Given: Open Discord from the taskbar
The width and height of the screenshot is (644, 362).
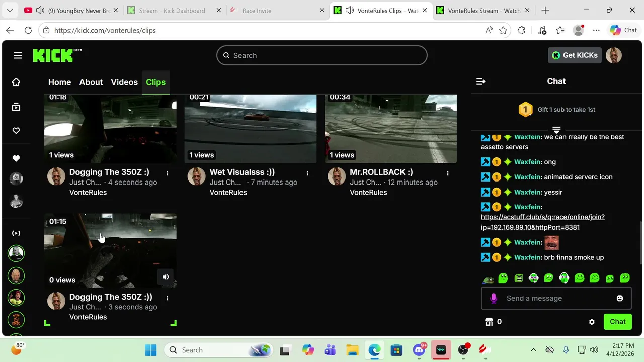Looking at the screenshot, I should pyautogui.click(x=419, y=350).
